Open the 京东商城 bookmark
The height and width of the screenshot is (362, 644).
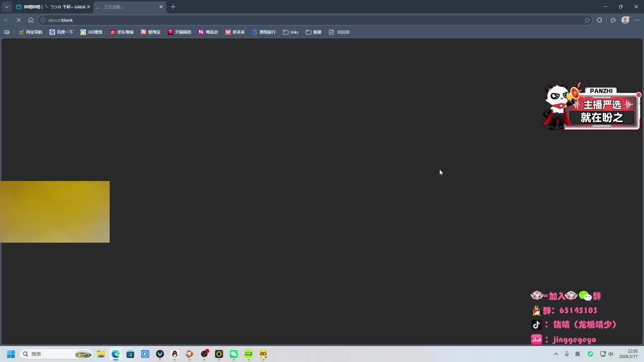[122, 32]
